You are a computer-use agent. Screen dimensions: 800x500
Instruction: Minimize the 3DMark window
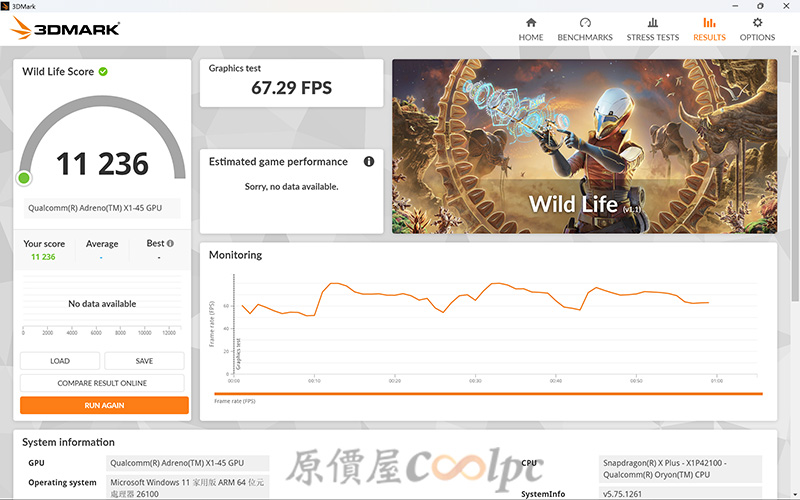735,6
